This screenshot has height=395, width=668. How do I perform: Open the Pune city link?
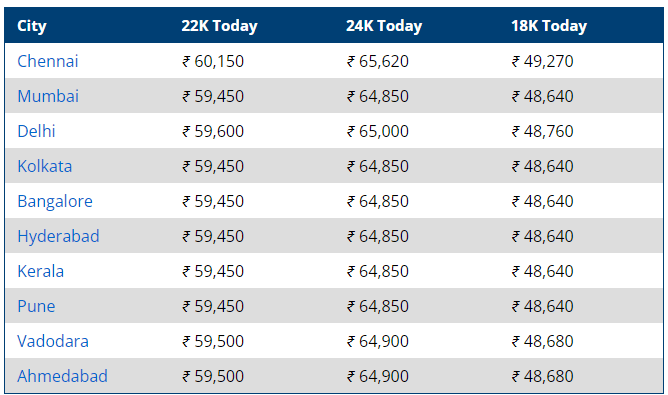pos(36,306)
